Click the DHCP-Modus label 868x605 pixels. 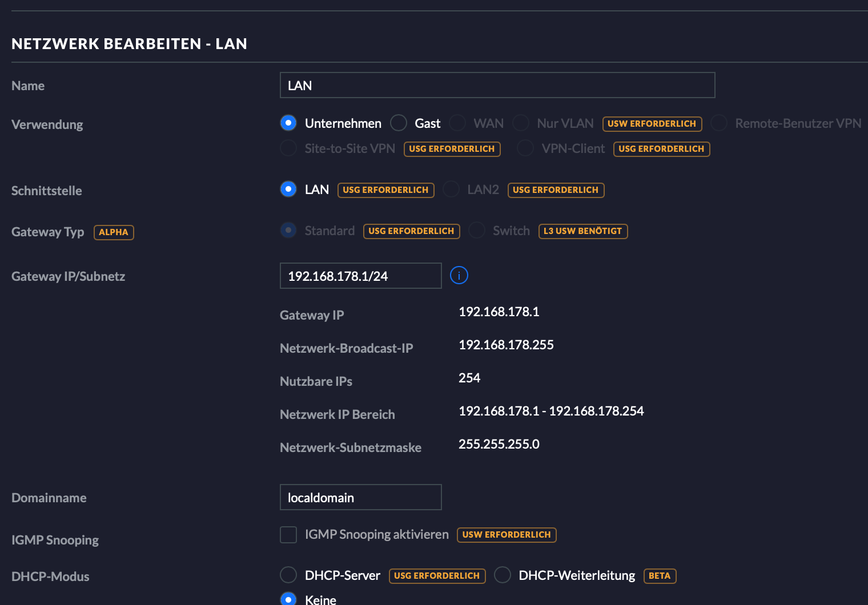click(x=50, y=576)
